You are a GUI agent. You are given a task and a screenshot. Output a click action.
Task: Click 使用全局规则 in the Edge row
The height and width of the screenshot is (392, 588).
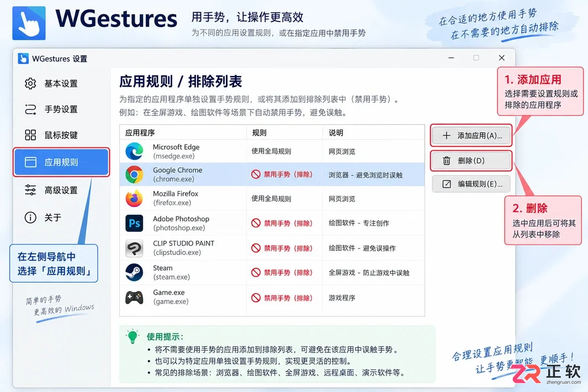pyautogui.click(x=271, y=151)
